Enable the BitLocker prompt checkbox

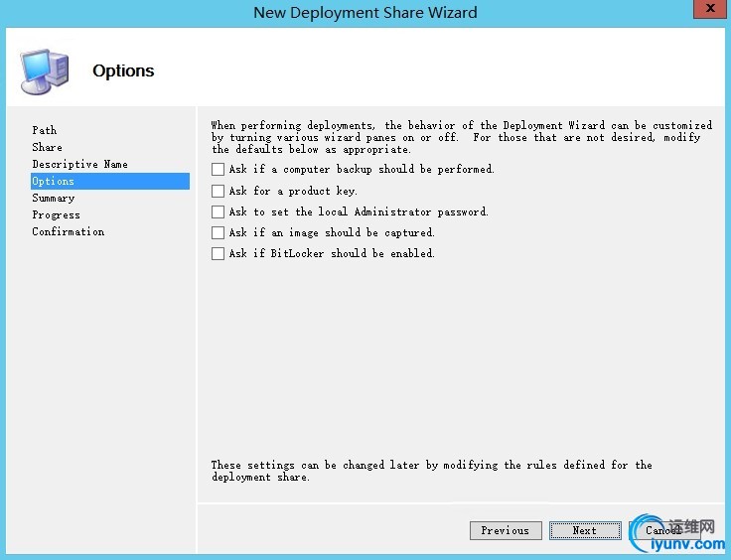[x=218, y=253]
